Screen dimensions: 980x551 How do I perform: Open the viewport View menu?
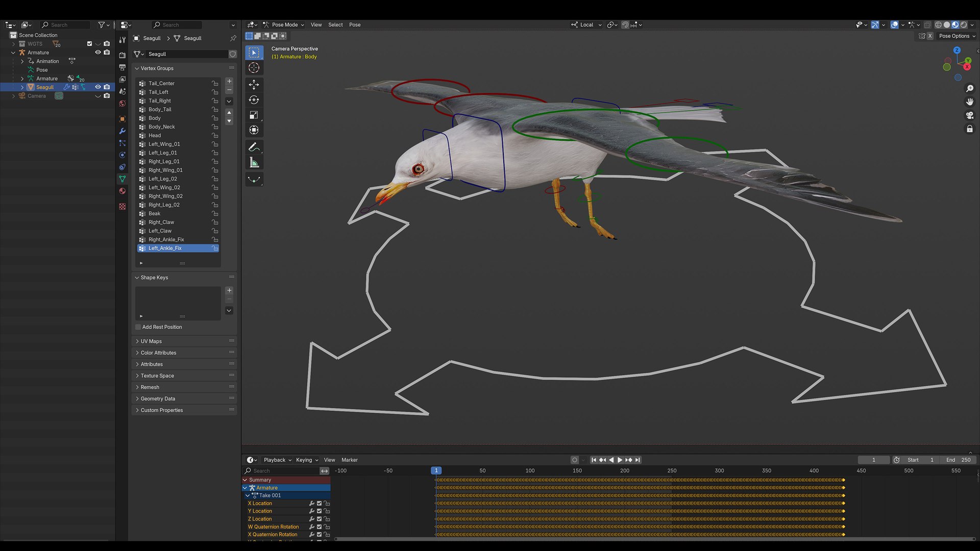316,24
